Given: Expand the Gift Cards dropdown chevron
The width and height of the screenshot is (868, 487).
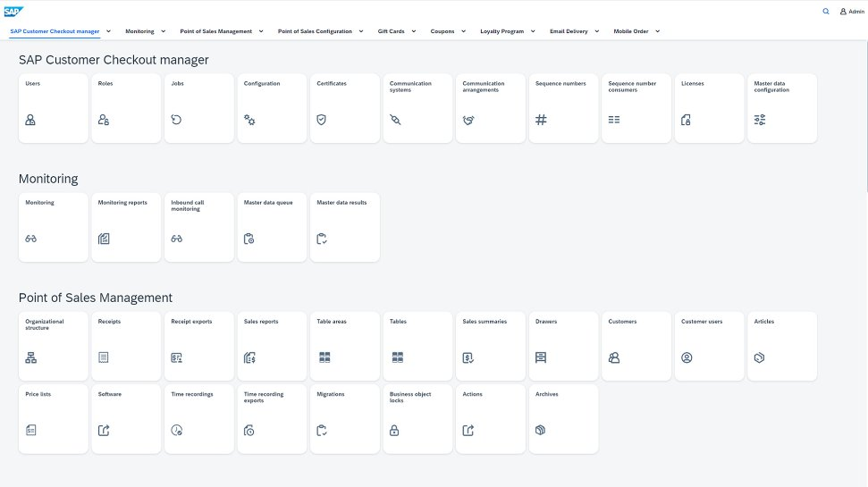Looking at the screenshot, I should [x=414, y=31].
